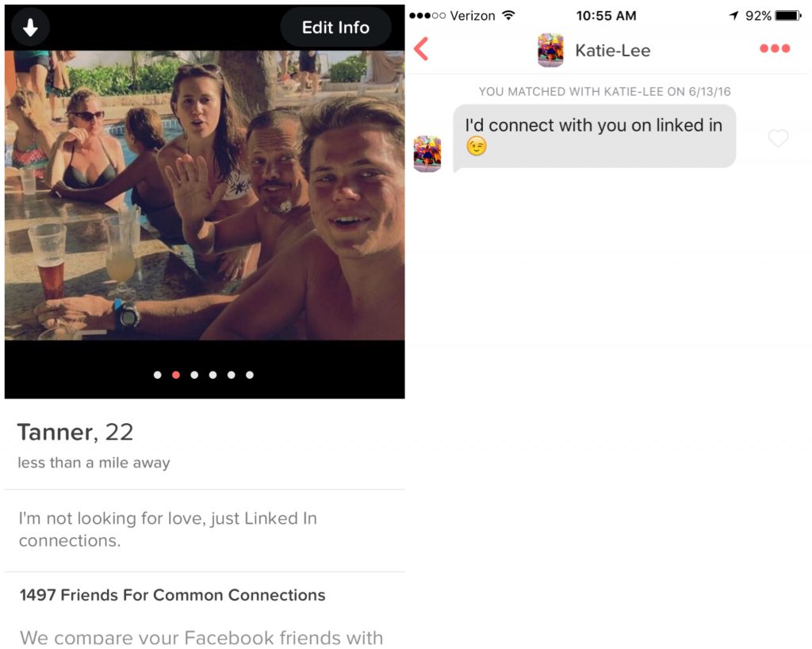This screenshot has width=812, height=649.
Task: Tap Katie-Lee's avatar beside the message
Action: (x=427, y=154)
